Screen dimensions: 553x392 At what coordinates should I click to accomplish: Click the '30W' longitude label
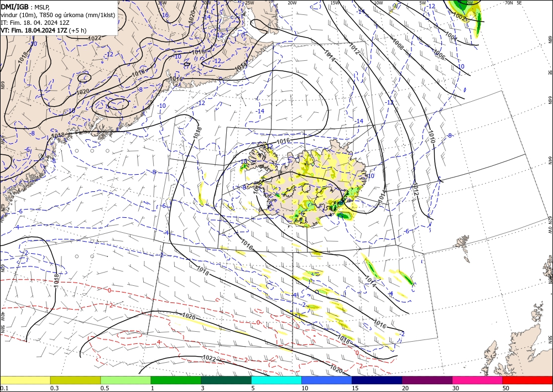coord(206,2)
